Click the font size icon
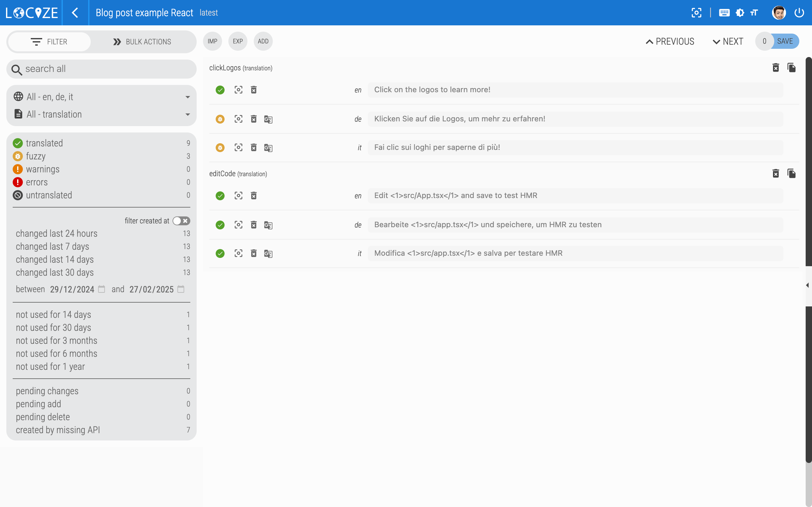 tap(754, 13)
